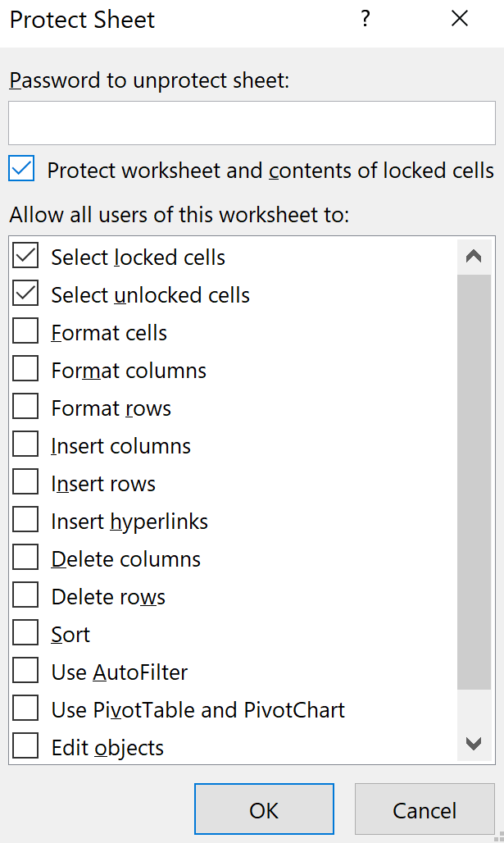Toggle Select locked cells checkbox

tap(26, 257)
